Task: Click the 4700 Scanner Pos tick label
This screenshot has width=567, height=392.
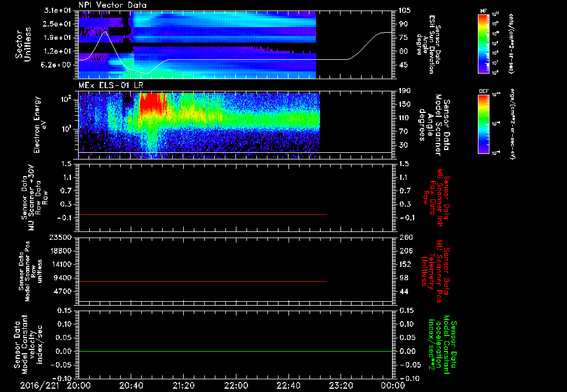Action: click(63, 291)
